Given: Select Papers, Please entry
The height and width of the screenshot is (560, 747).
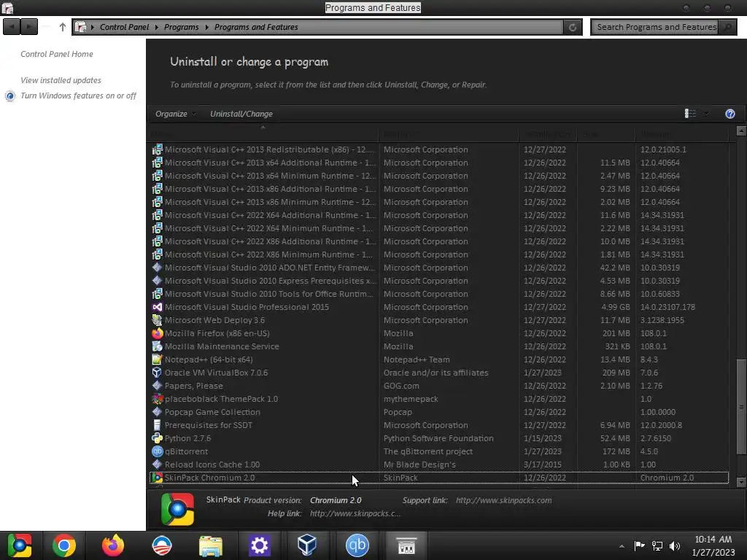Looking at the screenshot, I should (x=438, y=386).
